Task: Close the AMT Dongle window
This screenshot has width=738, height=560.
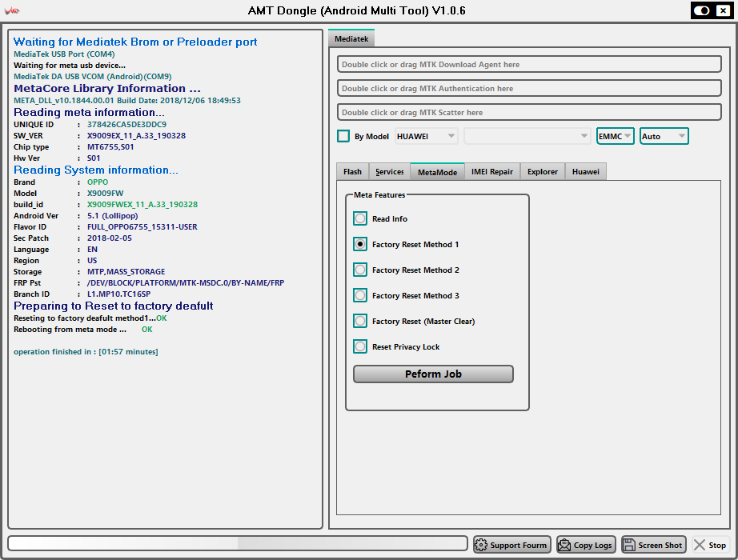Action: [x=724, y=10]
